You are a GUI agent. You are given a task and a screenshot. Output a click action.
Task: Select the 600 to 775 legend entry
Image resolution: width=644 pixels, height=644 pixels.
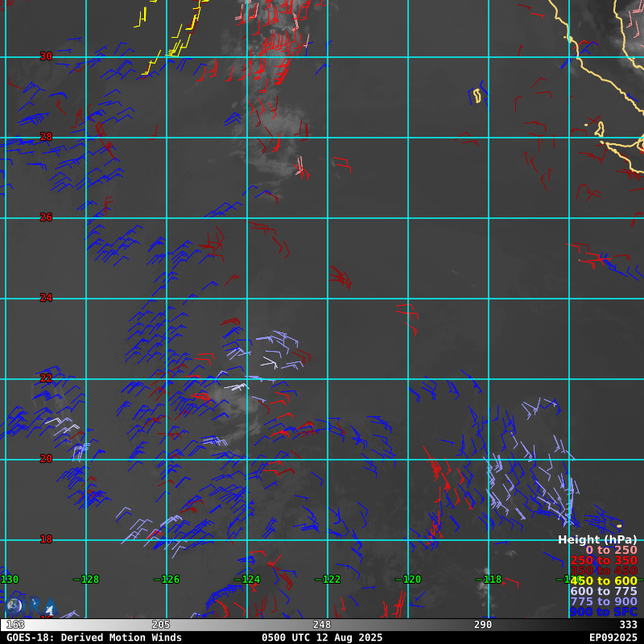coord(603,592)
